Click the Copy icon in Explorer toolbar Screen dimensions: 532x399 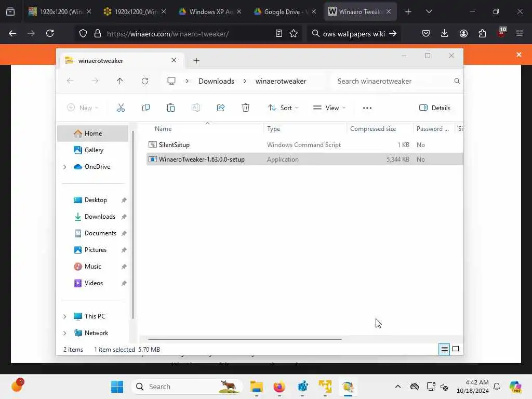[146, 108]
